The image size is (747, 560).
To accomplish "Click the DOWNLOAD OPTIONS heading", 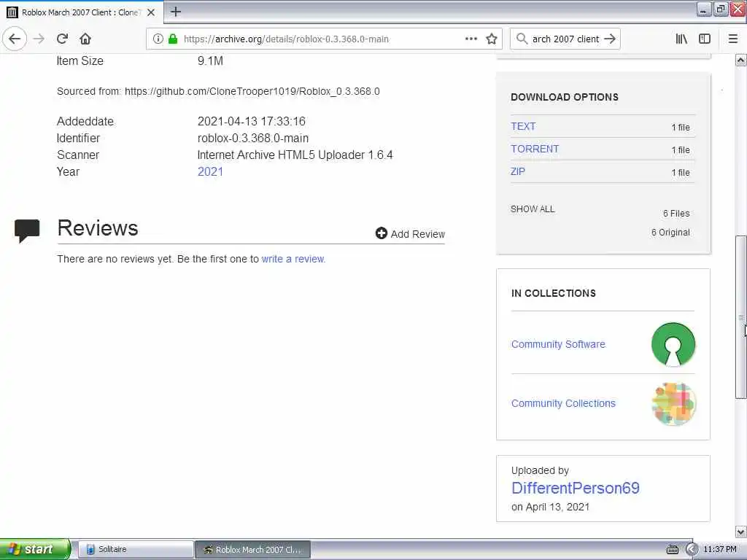I will (x=565, y=97).
